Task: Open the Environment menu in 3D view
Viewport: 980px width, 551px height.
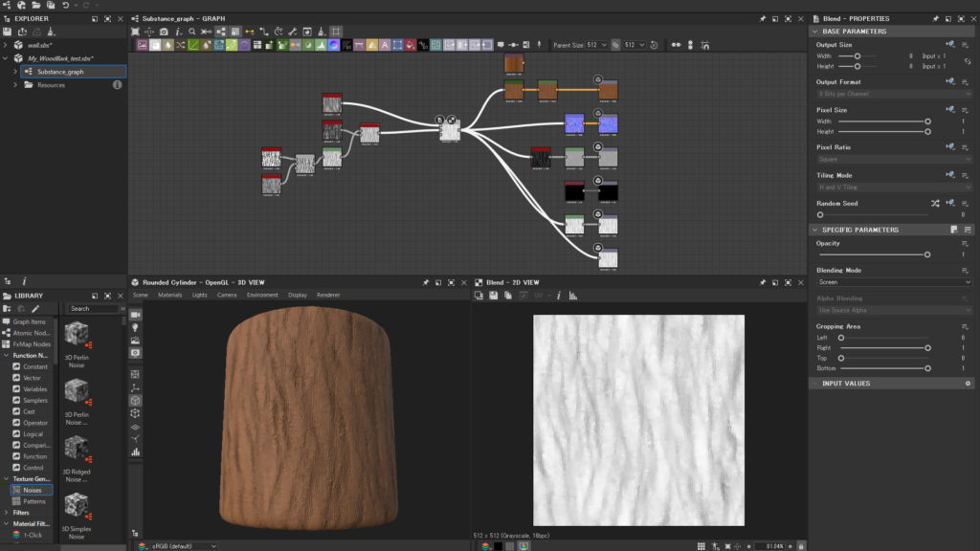Action: click(x=262, y=295)
